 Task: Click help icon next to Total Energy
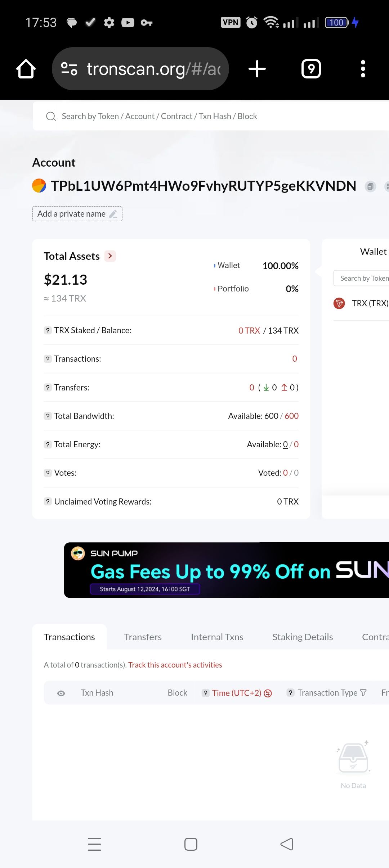click(x=48, y=444)
